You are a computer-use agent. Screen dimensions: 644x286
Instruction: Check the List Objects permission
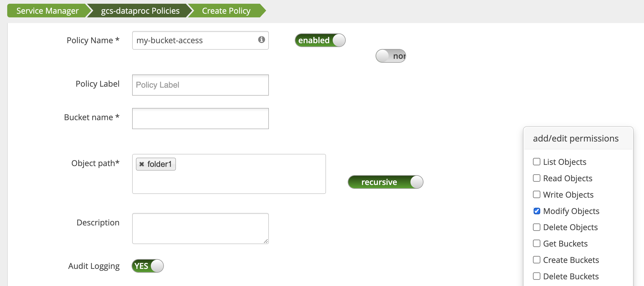(x=536, y=162)
